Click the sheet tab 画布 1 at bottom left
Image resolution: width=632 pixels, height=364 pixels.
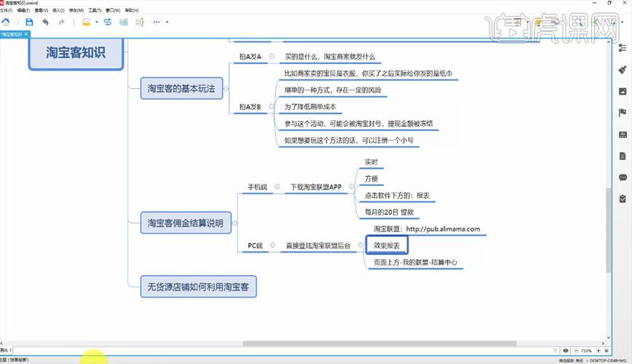pyautogui.click(x=6, y=350)
